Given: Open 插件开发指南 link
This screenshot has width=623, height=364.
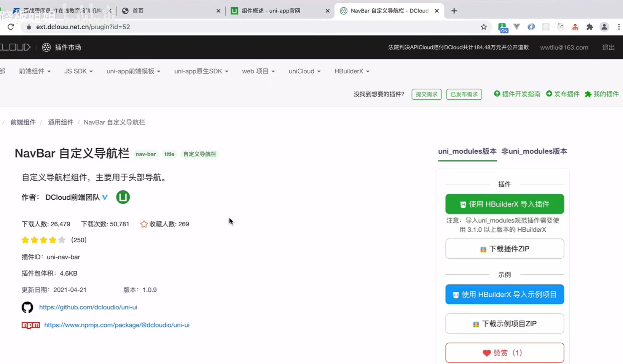Looking at the screenshot, I should (517, 94).
